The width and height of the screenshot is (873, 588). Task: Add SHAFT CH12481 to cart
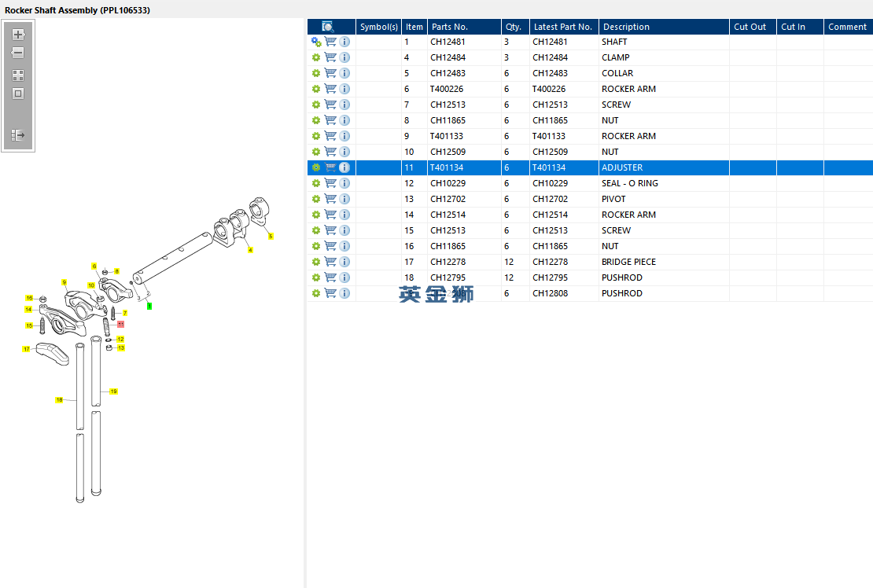330,42
